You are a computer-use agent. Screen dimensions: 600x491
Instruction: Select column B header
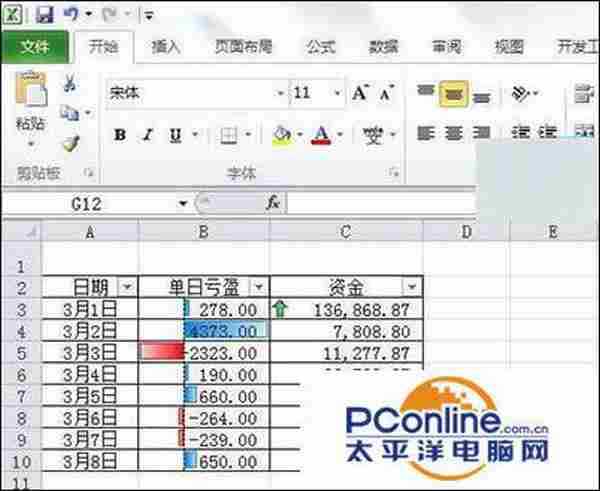click(204, 232)
